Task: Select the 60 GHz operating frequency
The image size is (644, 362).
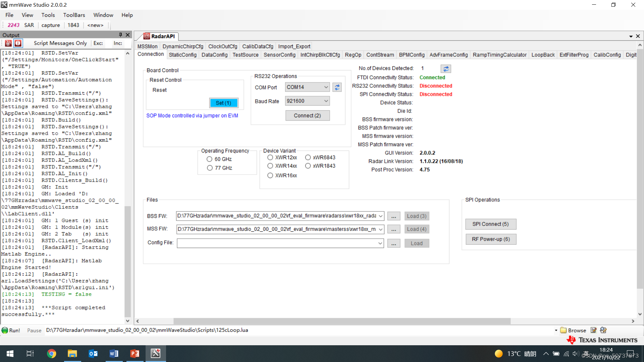Action: 210,159
